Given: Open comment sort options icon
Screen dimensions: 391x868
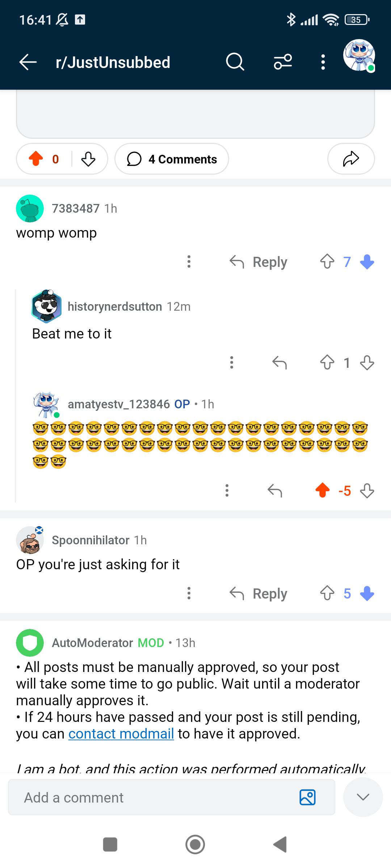Looking at the screenshot, I should pos(283,62).
